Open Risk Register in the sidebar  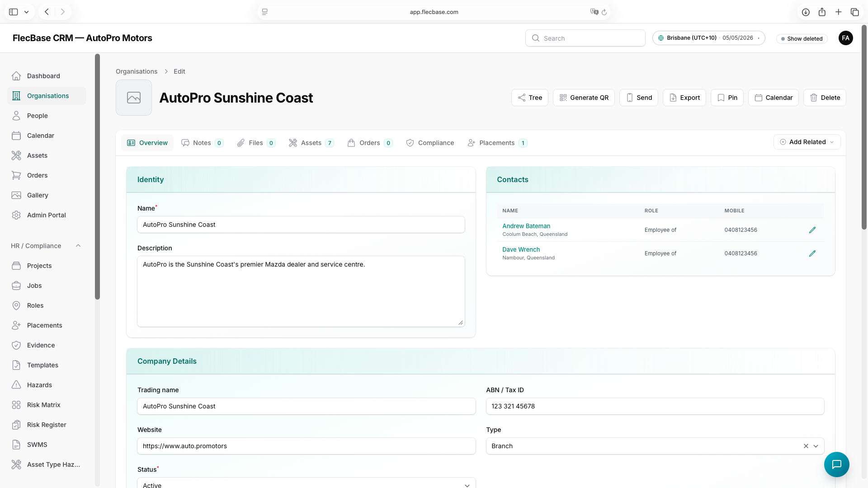47,425
